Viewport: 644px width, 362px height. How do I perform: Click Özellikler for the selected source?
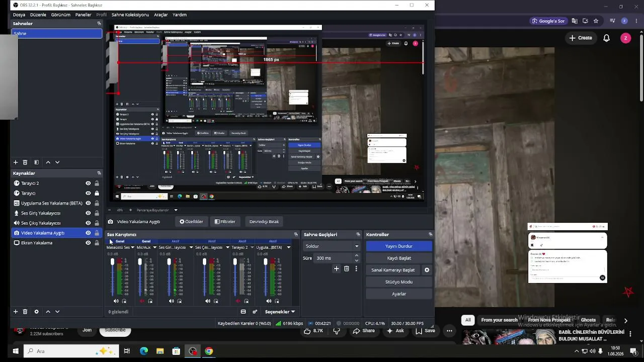191,222
